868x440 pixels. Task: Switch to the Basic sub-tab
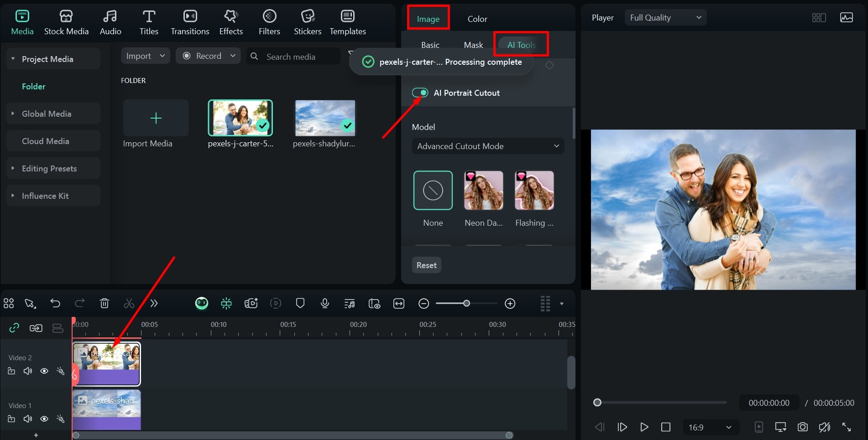coord(430,45)
